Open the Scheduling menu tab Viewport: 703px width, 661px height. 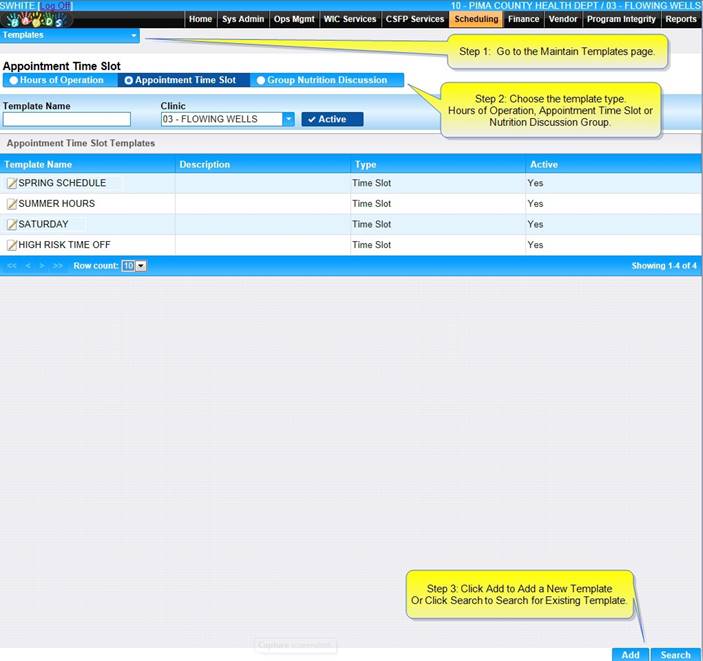(x=475, y=19)
